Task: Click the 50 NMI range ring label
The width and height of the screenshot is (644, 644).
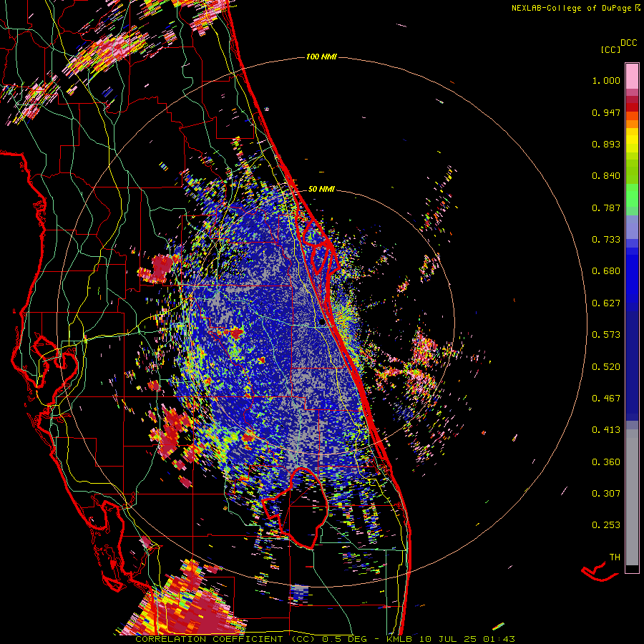Action: (x=321, y=189)
